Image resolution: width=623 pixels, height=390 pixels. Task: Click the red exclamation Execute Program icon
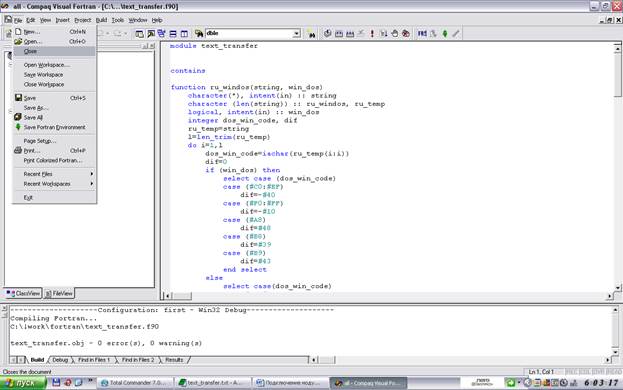(372, 34)
